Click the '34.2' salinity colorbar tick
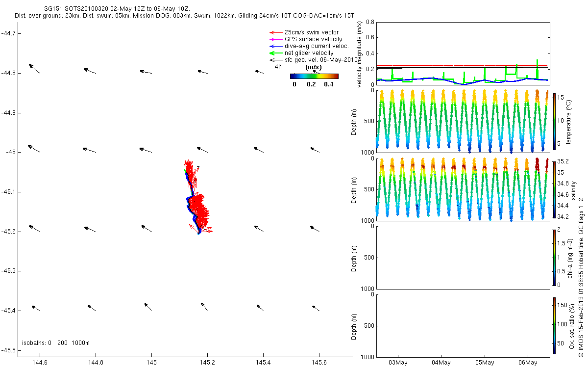Image resolution: width=588 pixels, height=368 pixels. pyautogui.click(x=563, y=216)
